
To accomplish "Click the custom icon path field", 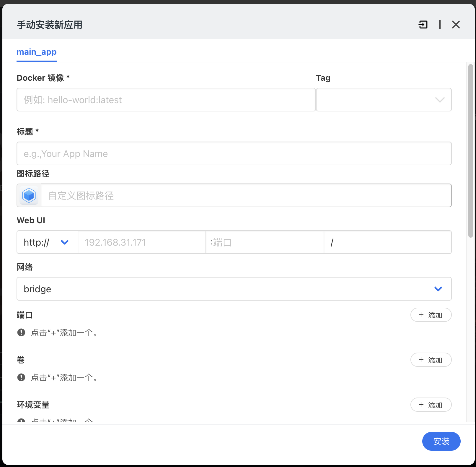I will tap(246, 196).
